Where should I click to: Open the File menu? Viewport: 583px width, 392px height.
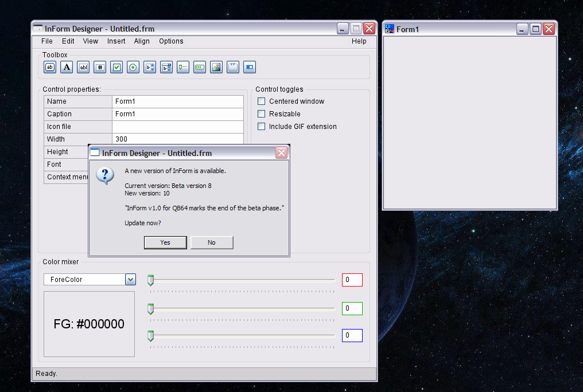pyautogui.click(x=47, y=41)
